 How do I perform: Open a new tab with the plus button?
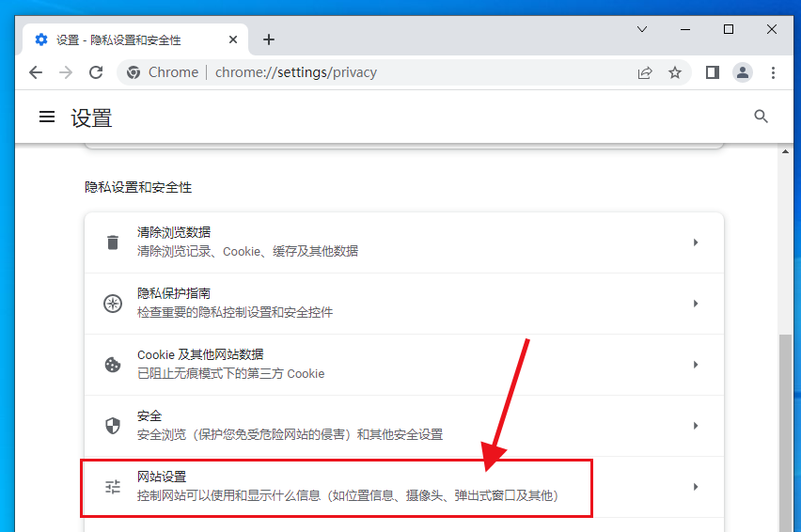pyautogui.click(x=269, y=39)
